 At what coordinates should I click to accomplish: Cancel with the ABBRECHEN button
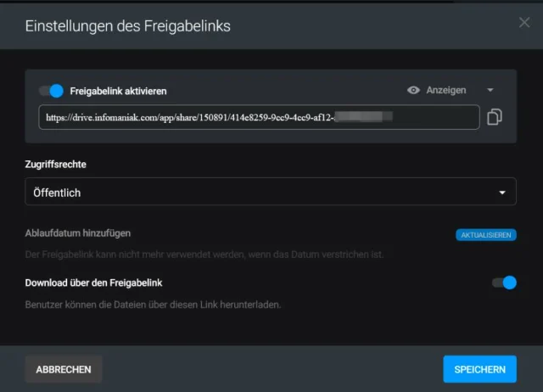[x=64, y=369]
